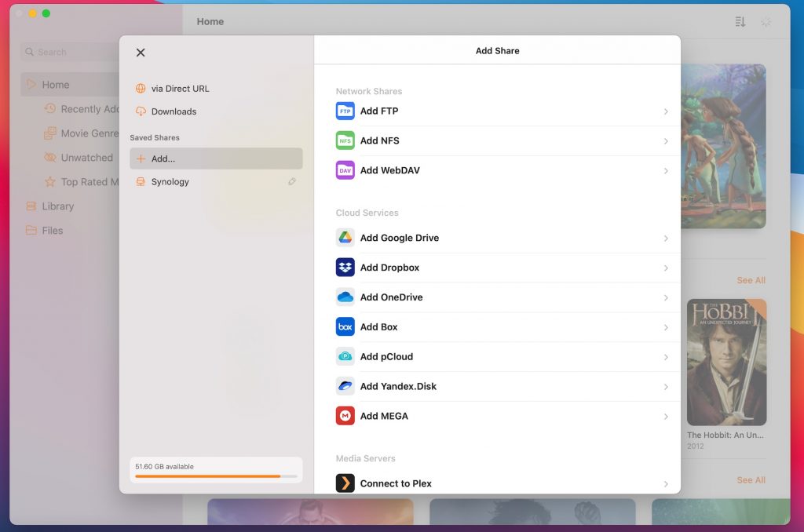Open the sort options icon in toolbar
Image resolution: width=804 pixels, height=532 pixels.
point(740,21)
